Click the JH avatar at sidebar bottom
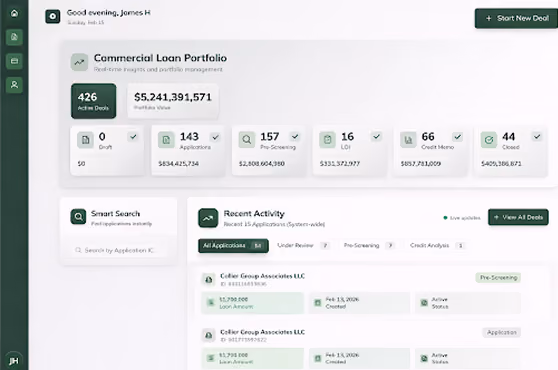Viewport: 558px width, 370px height. pos(14,361)
